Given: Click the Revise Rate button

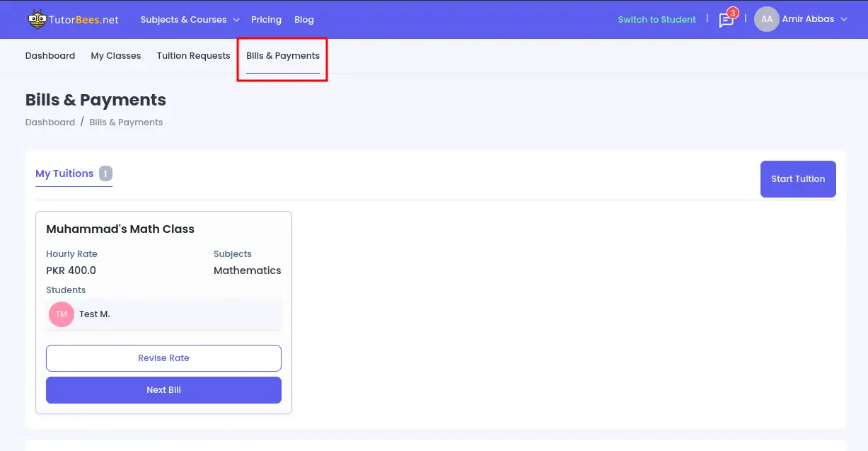Looking at the screenshot, I should click(163, 358).
